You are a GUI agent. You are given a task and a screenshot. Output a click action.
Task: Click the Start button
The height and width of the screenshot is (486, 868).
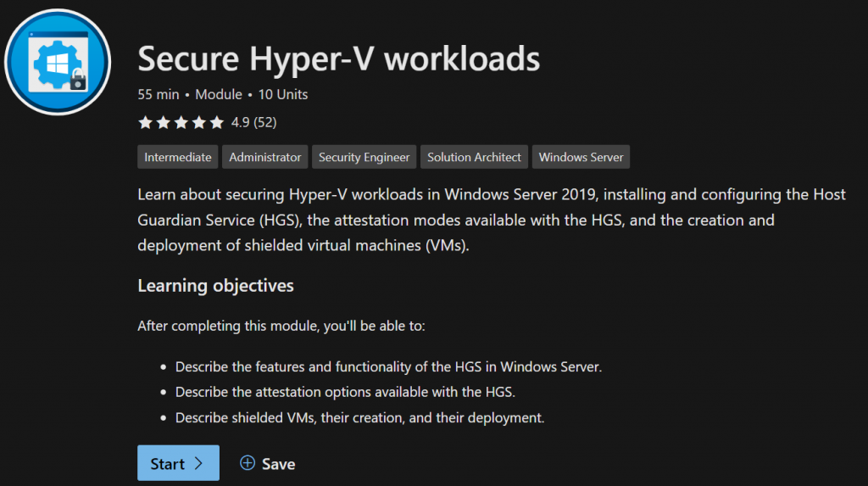click(x=178, y=463)
